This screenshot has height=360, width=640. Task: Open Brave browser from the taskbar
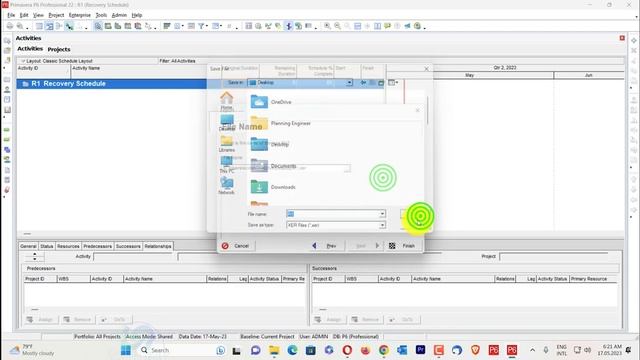pyautogui.click(x=475, y=350)
